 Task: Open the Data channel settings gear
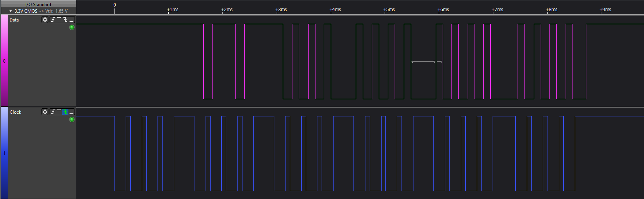tap(45, 20)
